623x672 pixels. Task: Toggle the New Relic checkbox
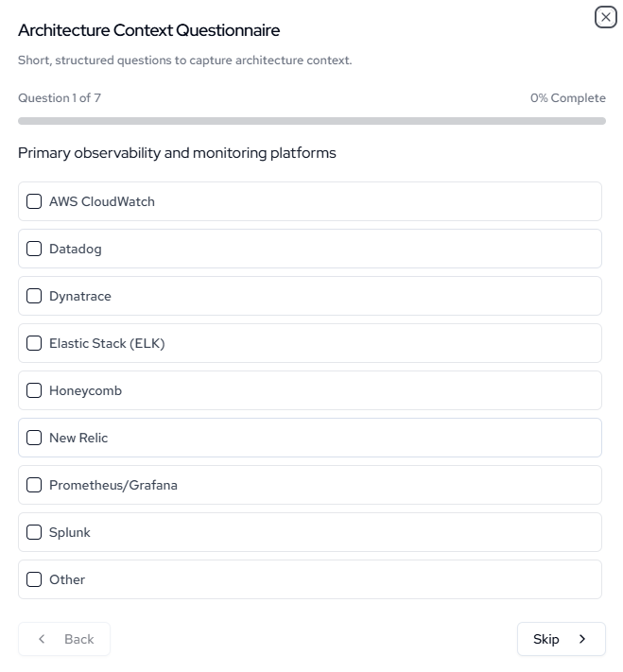click(x=34, y=438)
